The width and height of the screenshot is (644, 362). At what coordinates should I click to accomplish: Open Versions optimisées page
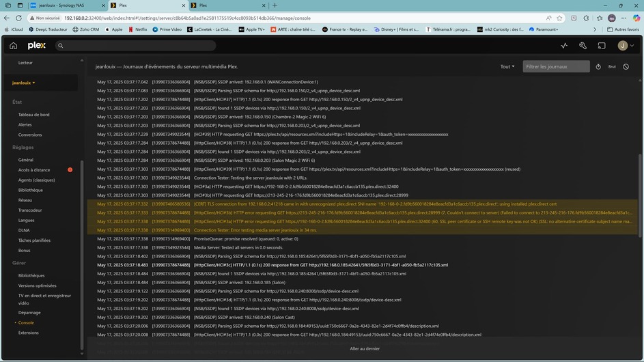click(38, 286)
